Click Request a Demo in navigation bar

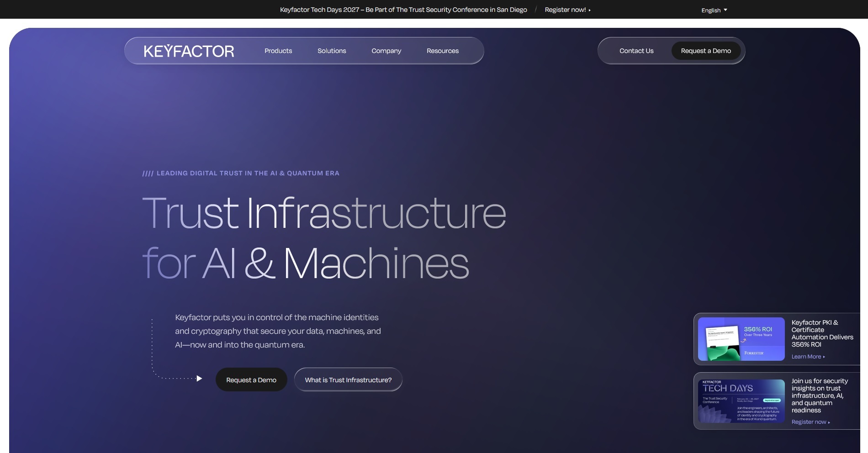pos(706,51)
